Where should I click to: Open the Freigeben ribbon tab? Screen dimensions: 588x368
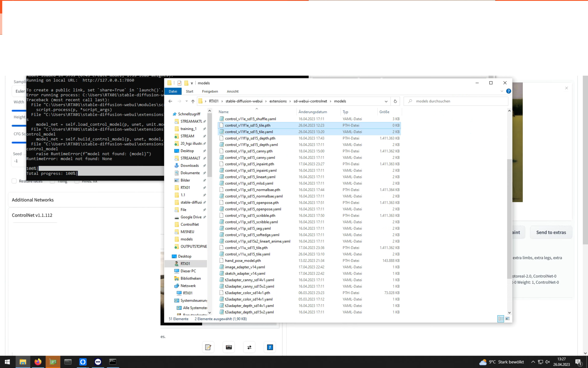coord(210,91)
